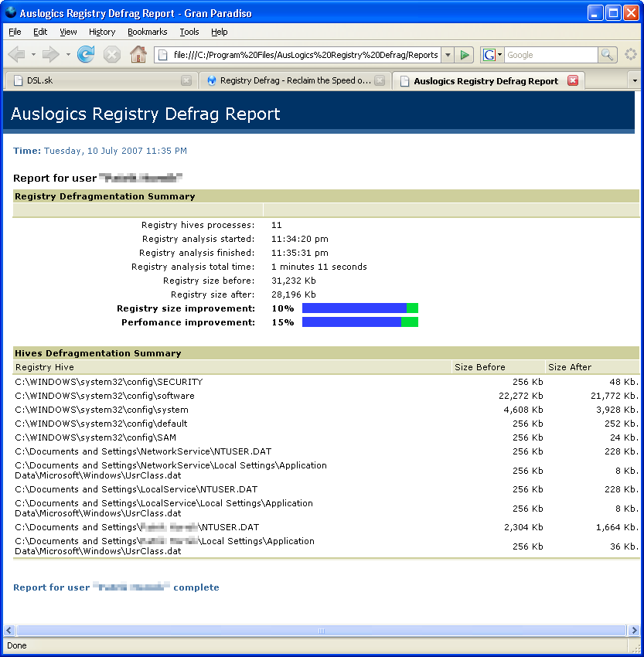644x657 pixels.
Task: Open the Forward history dropdown arrow
Action: click(x=68, y=54)
